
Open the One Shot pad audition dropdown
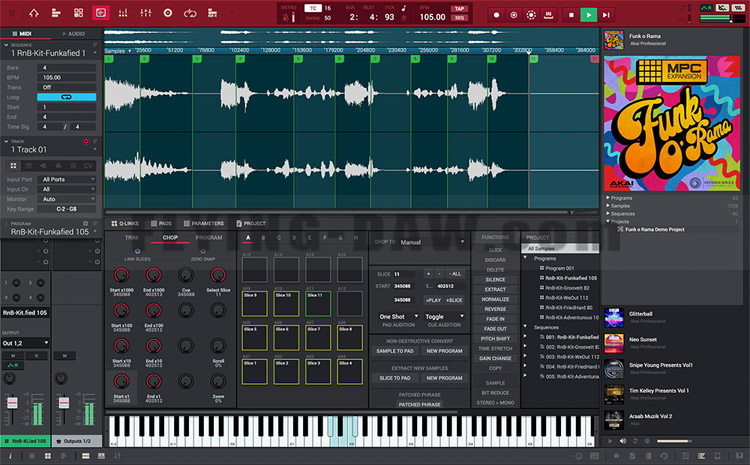398,317
